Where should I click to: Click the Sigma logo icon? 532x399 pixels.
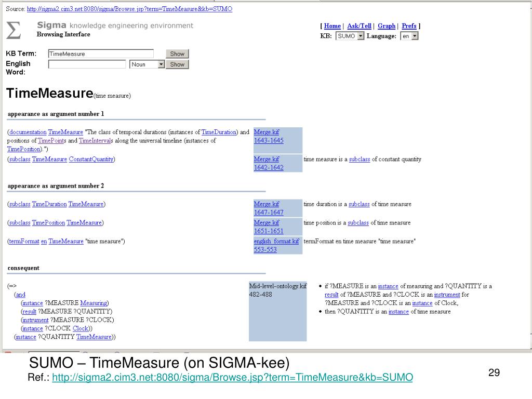14,30
